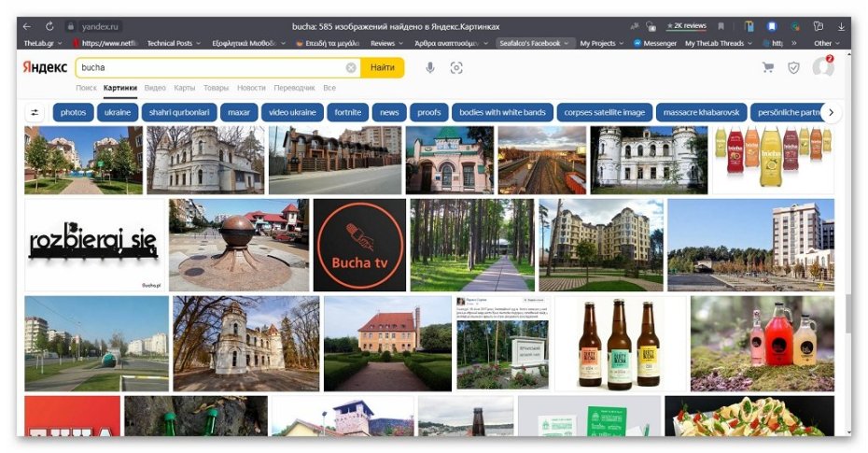Open the downloads arrow icon in browser toolbar
The height and width of the screenshot is (453, 868).
click(x=841, y=26)
